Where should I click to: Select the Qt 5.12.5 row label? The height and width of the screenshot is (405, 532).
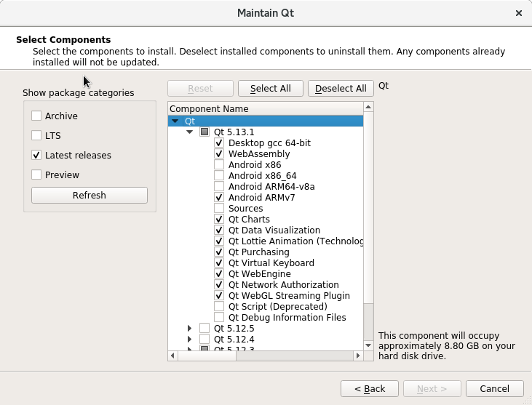click(x=234, y=328)
